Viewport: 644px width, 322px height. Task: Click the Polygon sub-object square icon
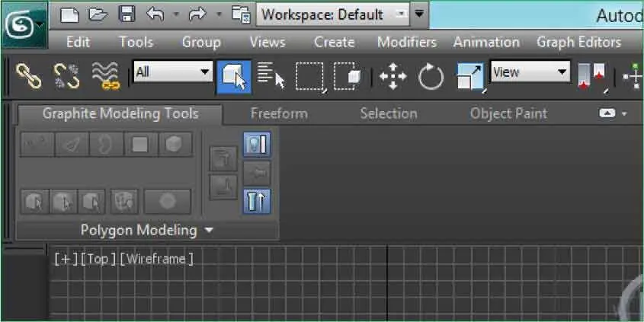point(140,144)
